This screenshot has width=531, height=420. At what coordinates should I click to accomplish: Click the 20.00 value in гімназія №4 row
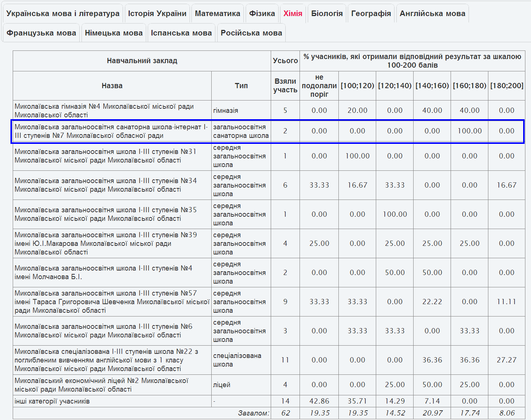357,111
